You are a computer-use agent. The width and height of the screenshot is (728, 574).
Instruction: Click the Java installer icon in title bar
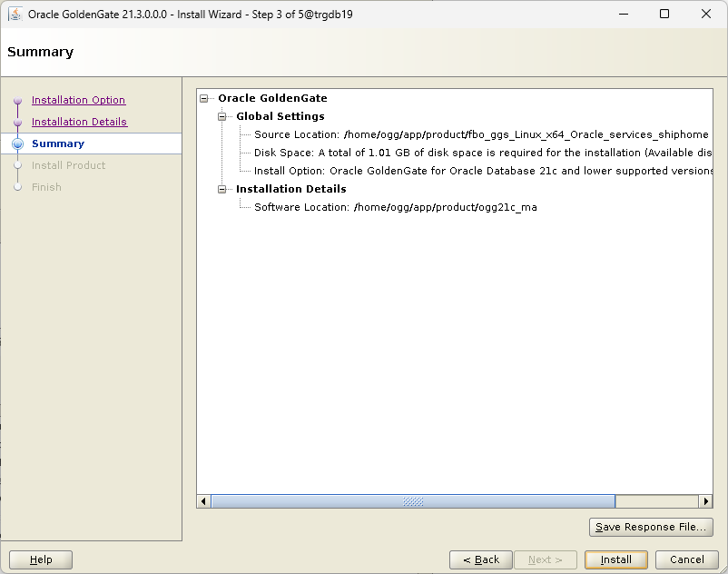pos(15,14)
